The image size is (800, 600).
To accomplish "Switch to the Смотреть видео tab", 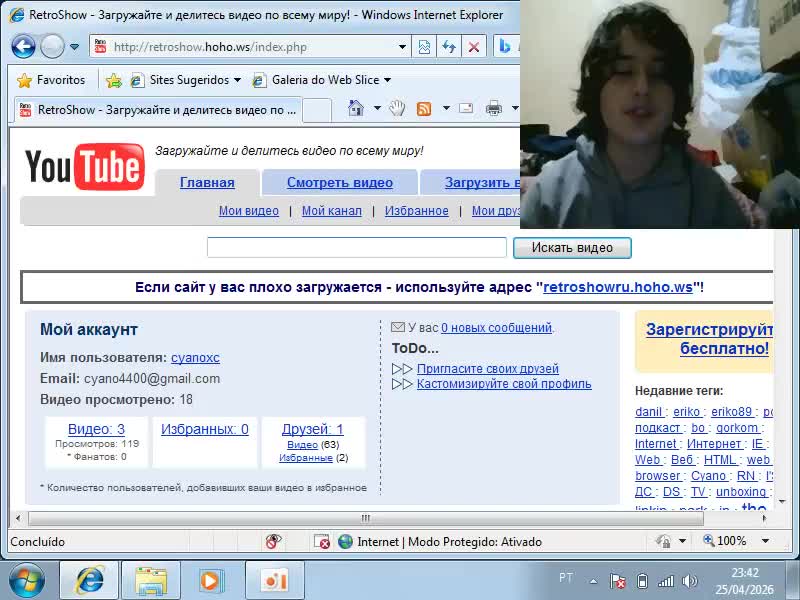I will (x=339, y=182).
